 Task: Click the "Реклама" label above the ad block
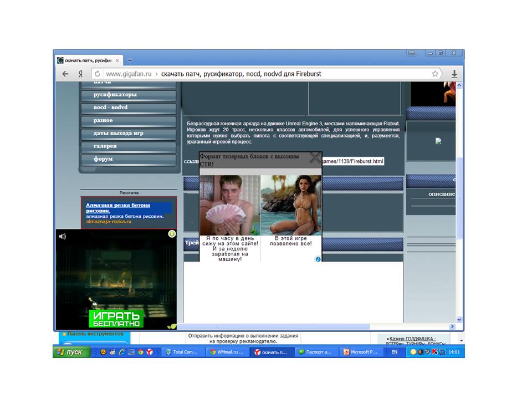pos(129,193)
